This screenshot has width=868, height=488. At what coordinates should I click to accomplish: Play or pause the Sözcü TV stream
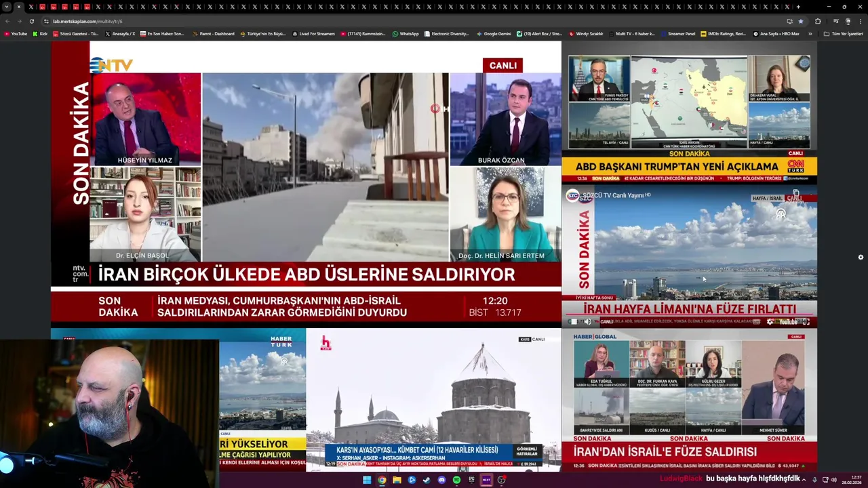pyautogui.click(x=574, y=322)
